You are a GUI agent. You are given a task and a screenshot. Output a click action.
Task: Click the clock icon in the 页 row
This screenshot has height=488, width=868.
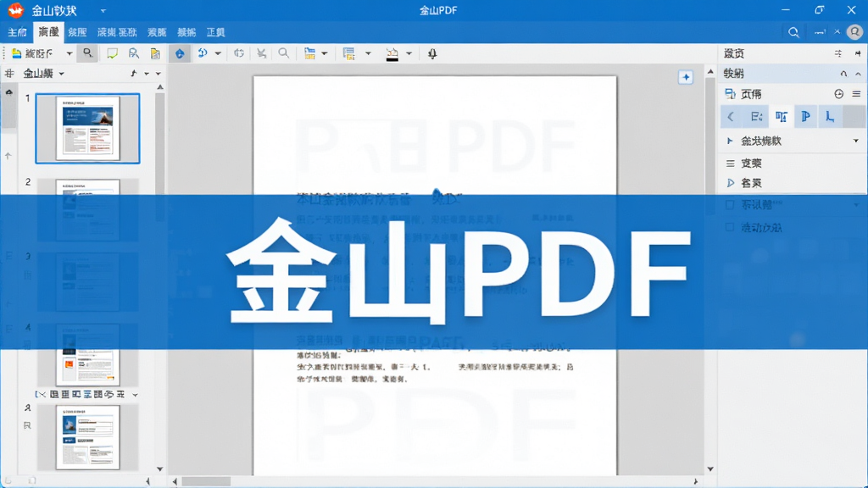tap(838, 94)
